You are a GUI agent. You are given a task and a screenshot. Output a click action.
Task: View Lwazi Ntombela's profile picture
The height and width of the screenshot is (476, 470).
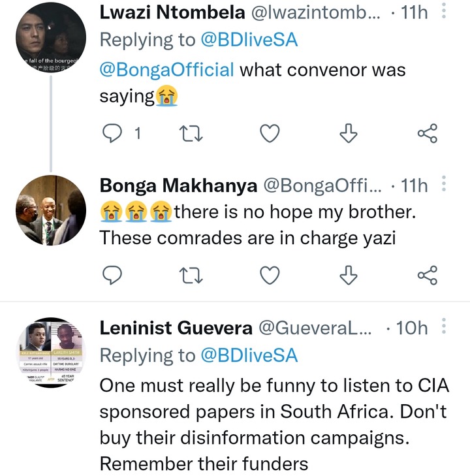coord(51,38)
